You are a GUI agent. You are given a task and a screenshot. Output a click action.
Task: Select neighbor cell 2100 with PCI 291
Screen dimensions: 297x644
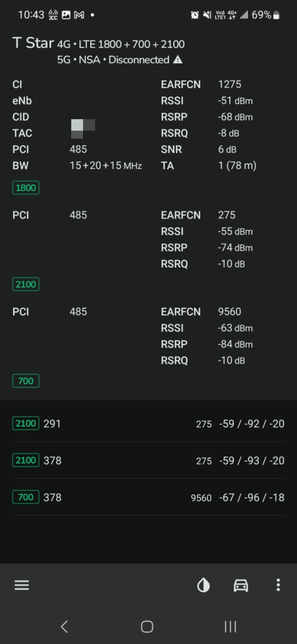point(148,424)
